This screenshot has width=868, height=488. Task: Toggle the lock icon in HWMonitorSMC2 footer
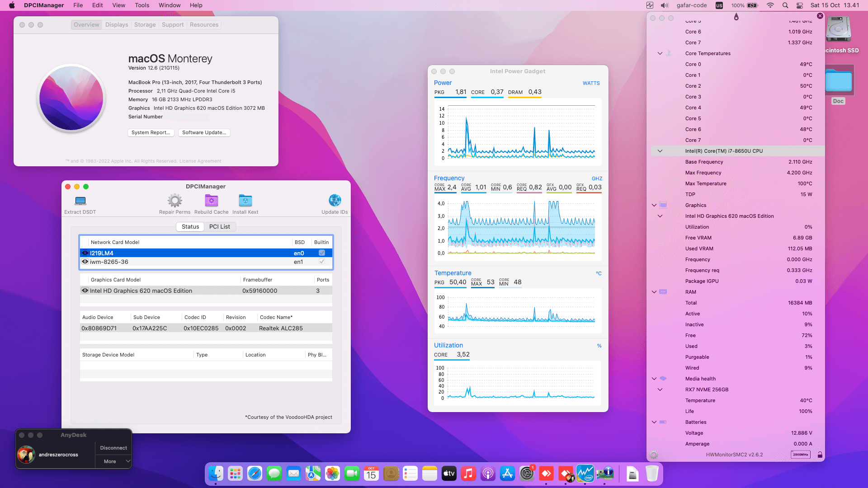click(x=820, y=455)
